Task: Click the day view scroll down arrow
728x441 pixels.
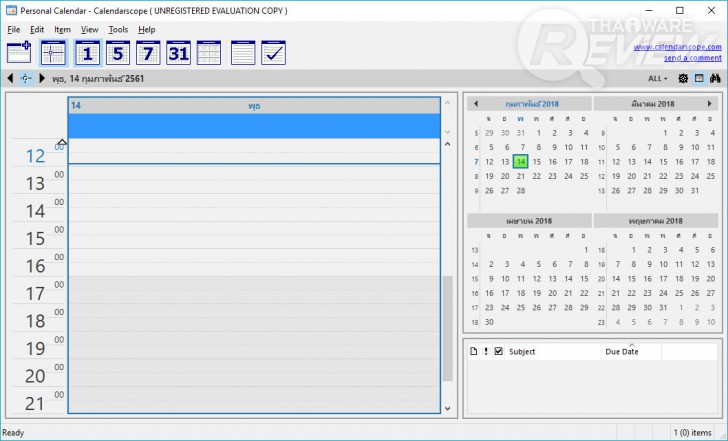Action: click(448, 409)
